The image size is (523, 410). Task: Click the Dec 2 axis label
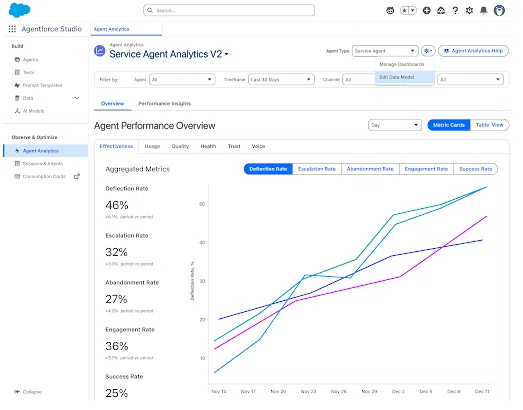[398, 392]
